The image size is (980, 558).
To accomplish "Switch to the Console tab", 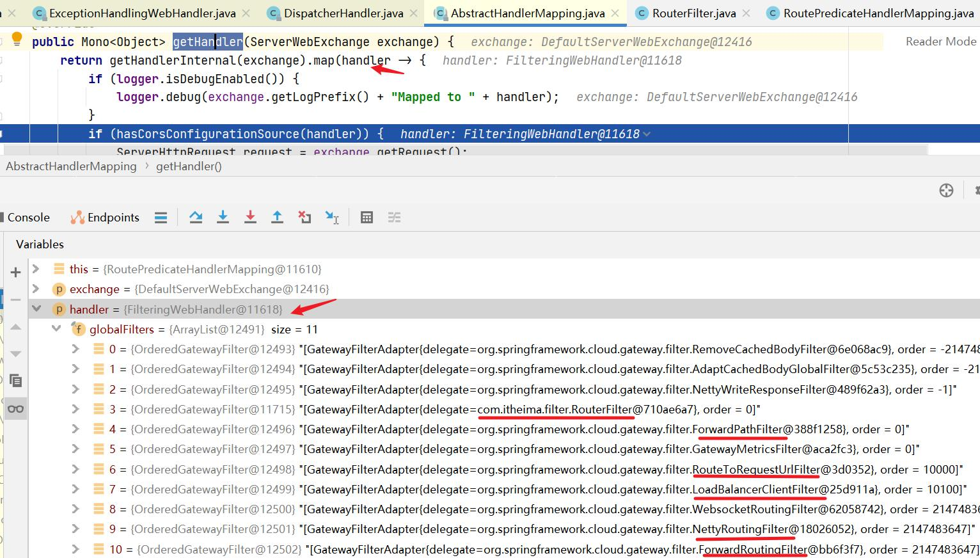I will coord(28,218).
